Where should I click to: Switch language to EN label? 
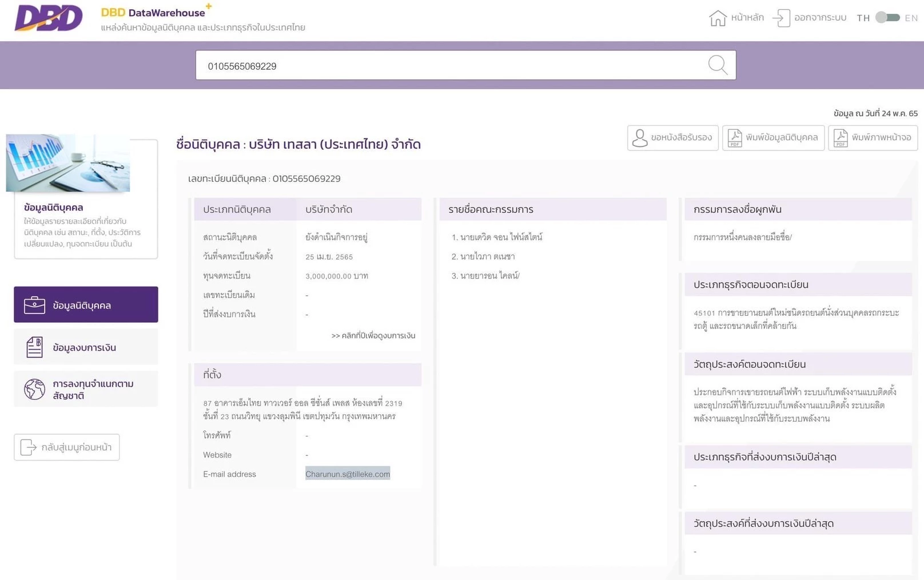coord(911,18)
